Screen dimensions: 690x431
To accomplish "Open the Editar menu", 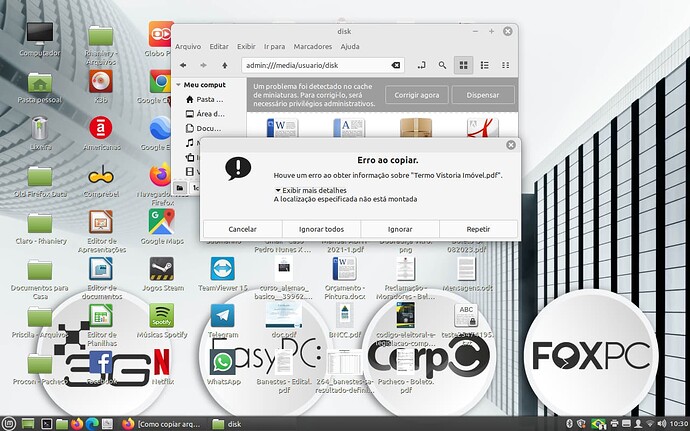I will pyautogui.click(x=219, y=46).
